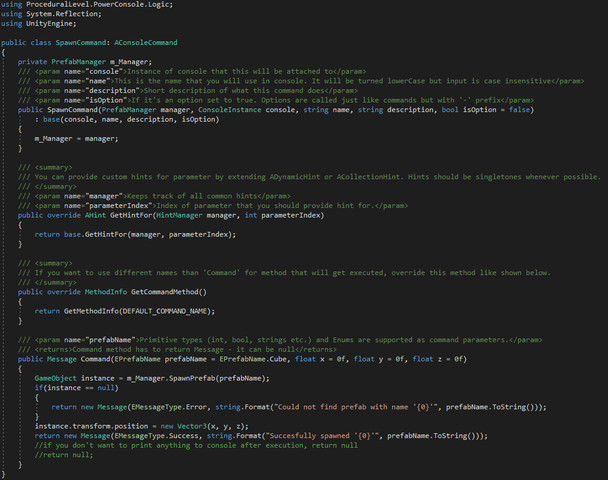Click 'EMessageType.Error' enum value
Viewport: 608px width, 480px height.
pyautogui.click(x=169, y=407)
